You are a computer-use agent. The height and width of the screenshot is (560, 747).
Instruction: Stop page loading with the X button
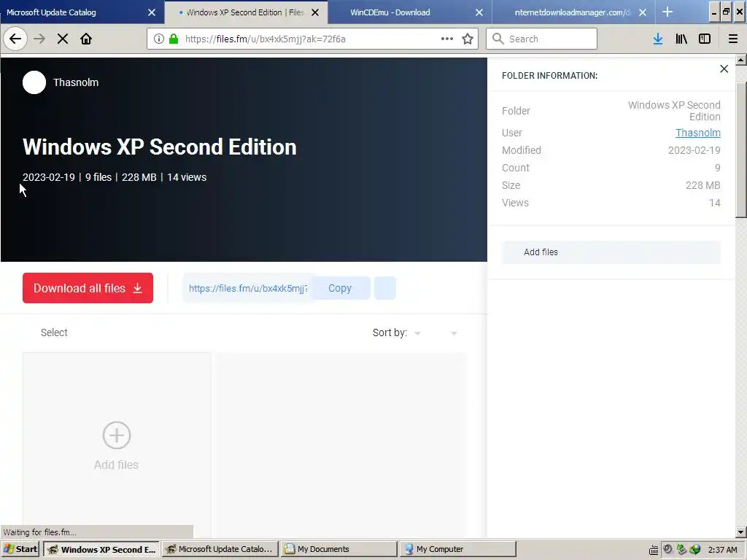pyautogui.click(x=63, y=39)
